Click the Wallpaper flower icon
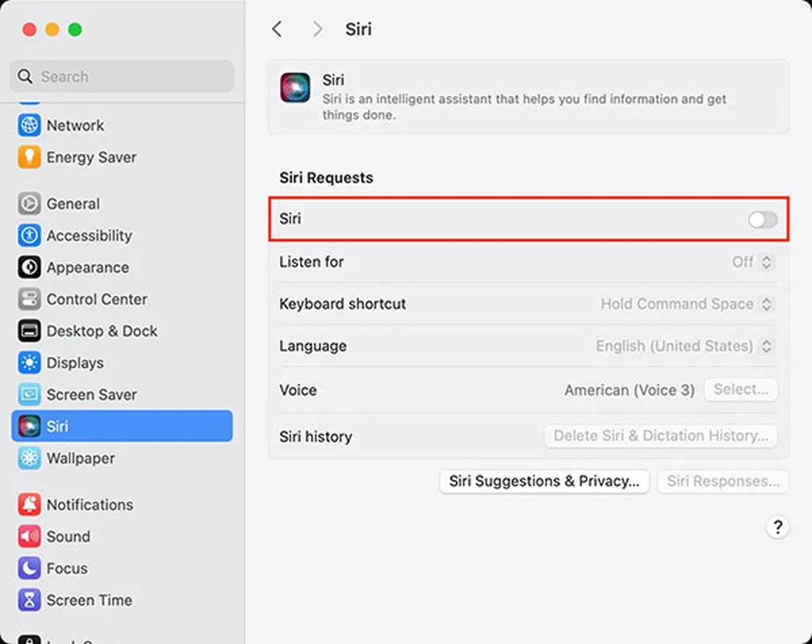Screen dimensions: 812x644 point(29,458)
